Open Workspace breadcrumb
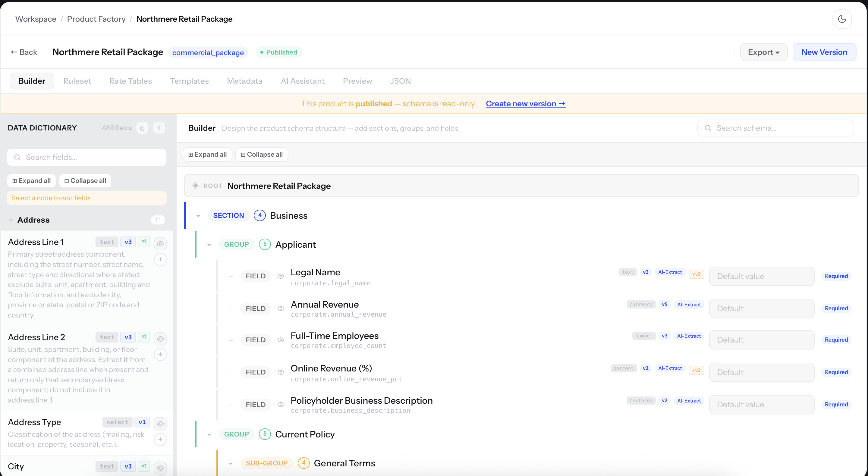 coord(36,19)
